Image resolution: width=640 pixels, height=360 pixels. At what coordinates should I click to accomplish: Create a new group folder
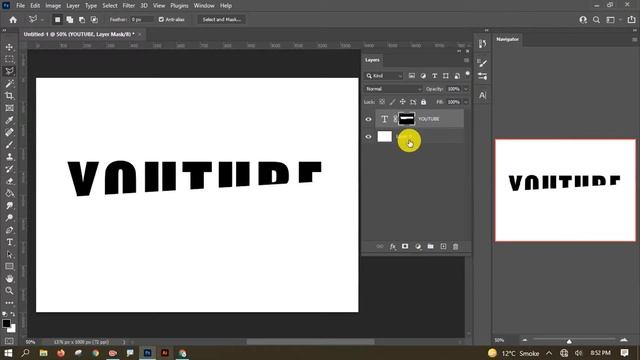(431, 247)
